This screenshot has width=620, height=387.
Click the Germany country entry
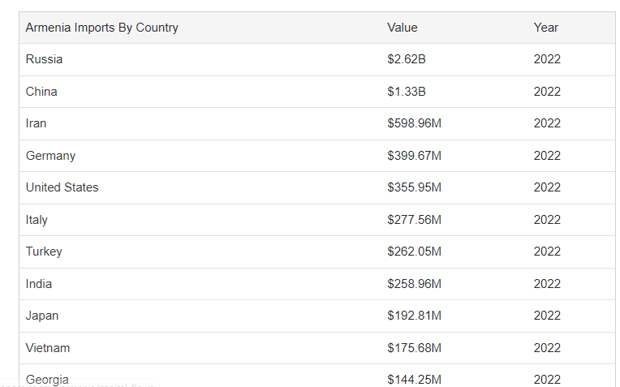point(51,156)
